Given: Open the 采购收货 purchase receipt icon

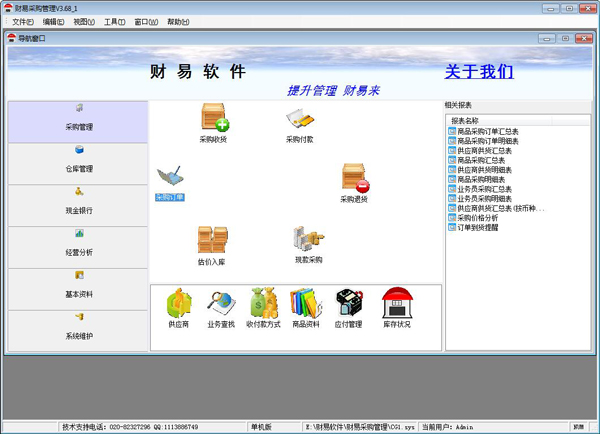Looking at the screenshot, I should tap(213, 119).
